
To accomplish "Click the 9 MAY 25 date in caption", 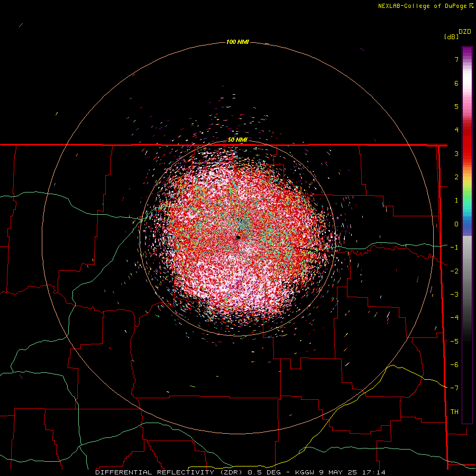I will tap(338, 472).
